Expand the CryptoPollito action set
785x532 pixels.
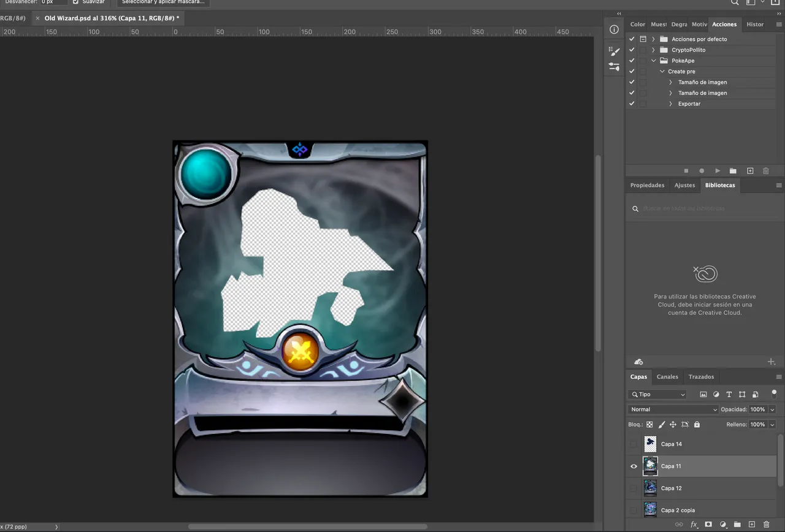point(654,50)
